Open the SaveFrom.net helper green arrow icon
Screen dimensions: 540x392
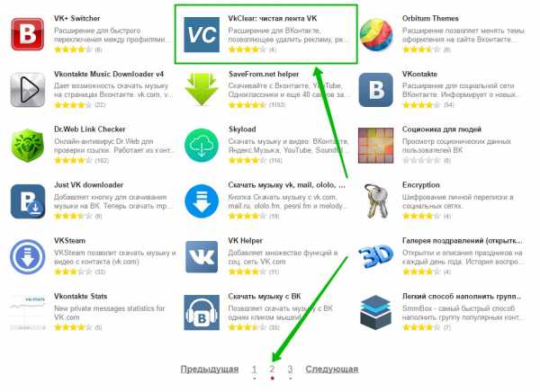coord(202,90)
